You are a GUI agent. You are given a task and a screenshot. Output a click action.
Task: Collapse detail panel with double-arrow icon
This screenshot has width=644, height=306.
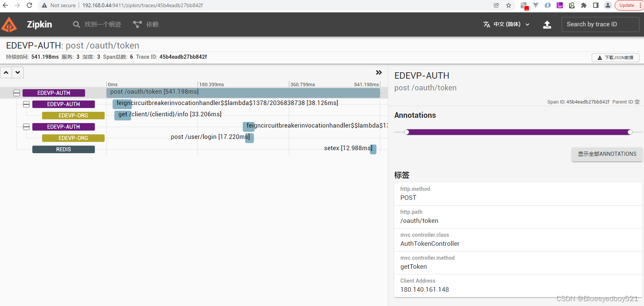coord(379,72)
